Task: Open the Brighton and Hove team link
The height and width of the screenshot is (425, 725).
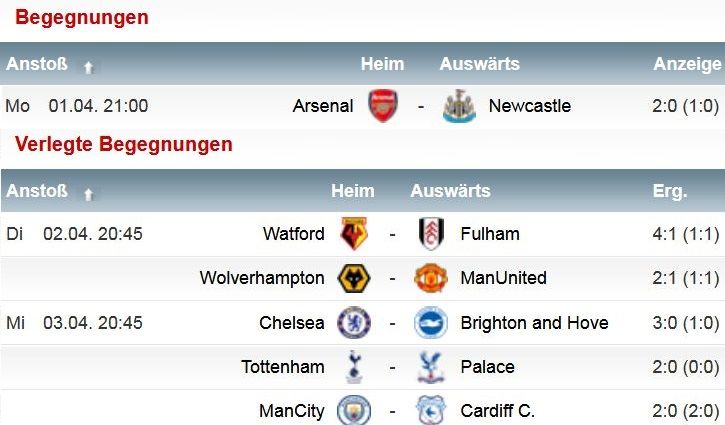Action: [x=535, y=322]
